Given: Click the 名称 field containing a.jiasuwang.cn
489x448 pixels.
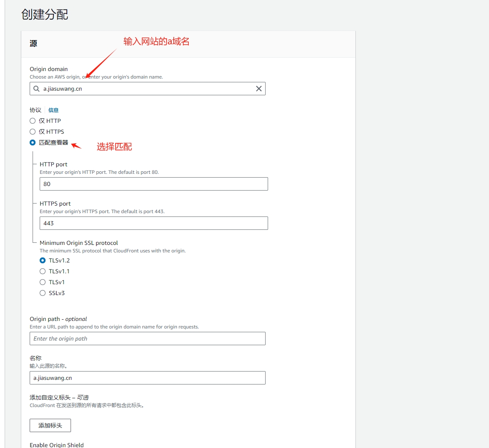Looking at the screenshot, I should [x=147, y=378].
